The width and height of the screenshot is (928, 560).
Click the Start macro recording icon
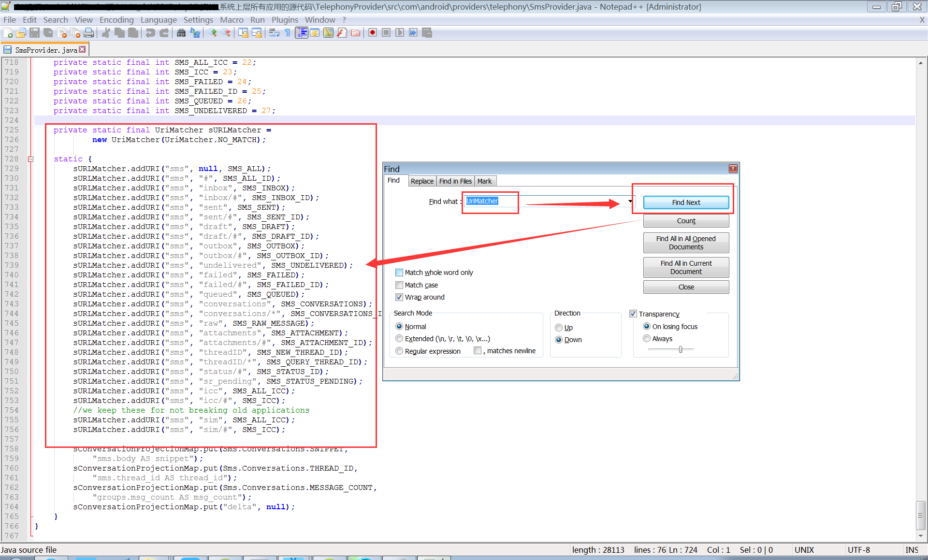(x=372, y=33)
